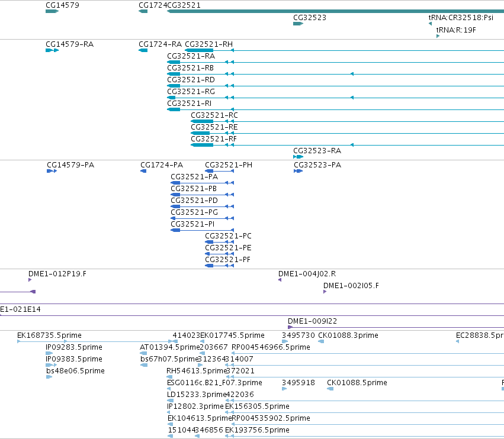Click the bs67h07.5prime EST glyph

tap(144, 365)
